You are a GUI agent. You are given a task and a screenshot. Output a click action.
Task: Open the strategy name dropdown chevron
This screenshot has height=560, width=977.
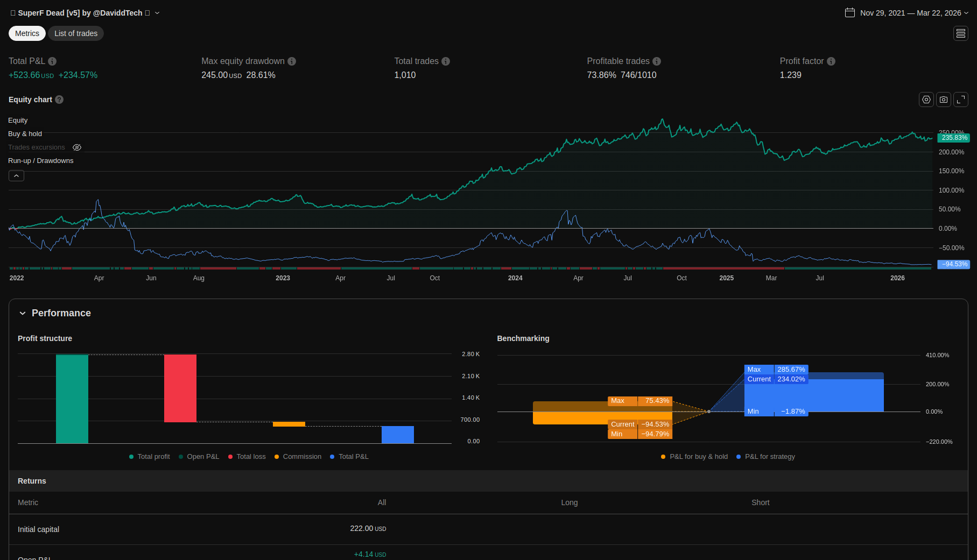157,13
